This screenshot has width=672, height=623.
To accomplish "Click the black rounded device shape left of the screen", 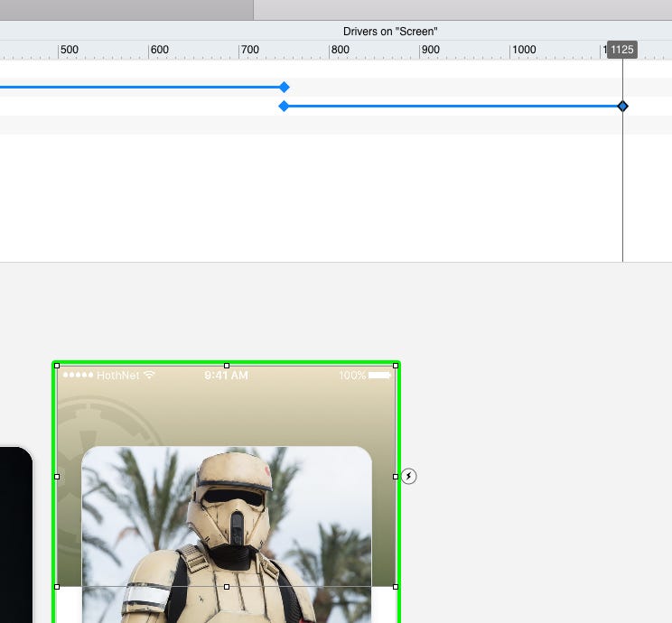I will click(x=16, y=535).
